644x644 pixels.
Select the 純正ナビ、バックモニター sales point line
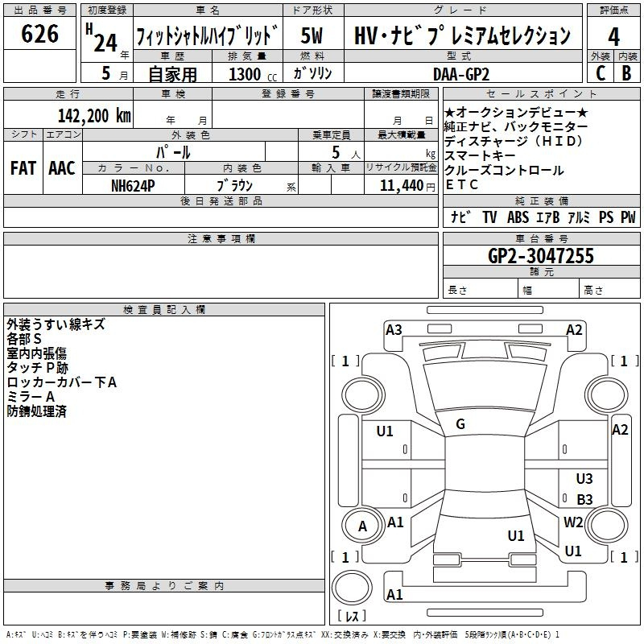(516, 126)
